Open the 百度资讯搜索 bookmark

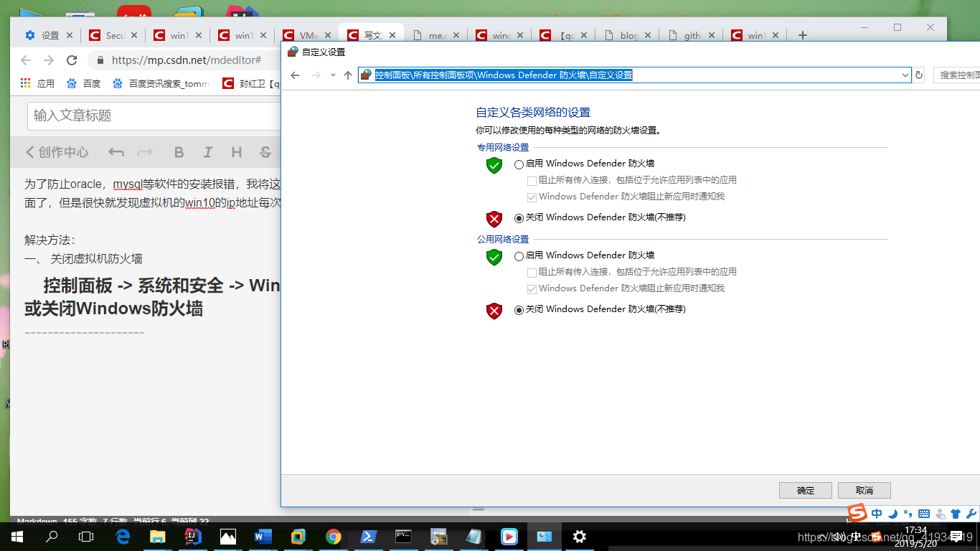click(161, 83)
